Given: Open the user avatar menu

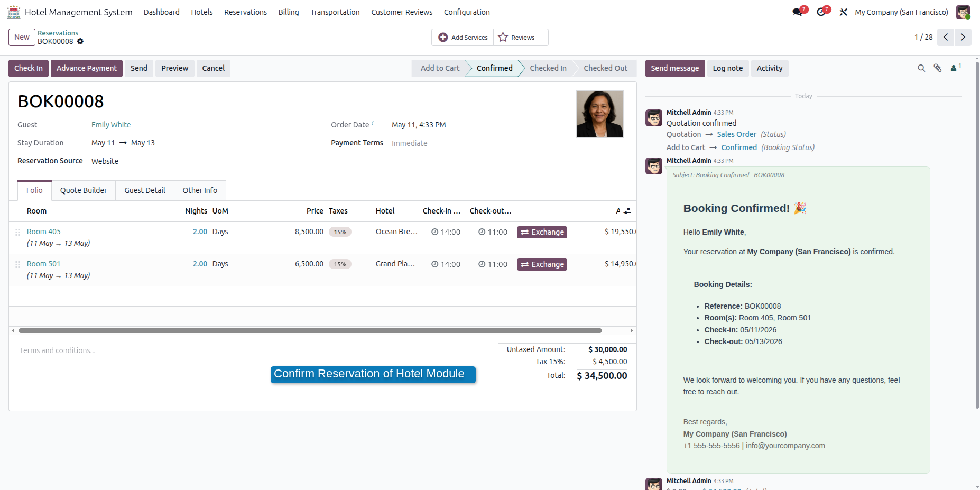Looking at the screenshot, I should [963, 12].
